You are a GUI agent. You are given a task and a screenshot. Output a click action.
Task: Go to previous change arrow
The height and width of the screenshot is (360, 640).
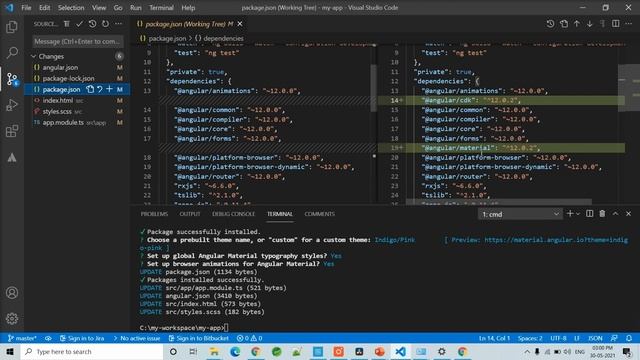click(577, 24)
